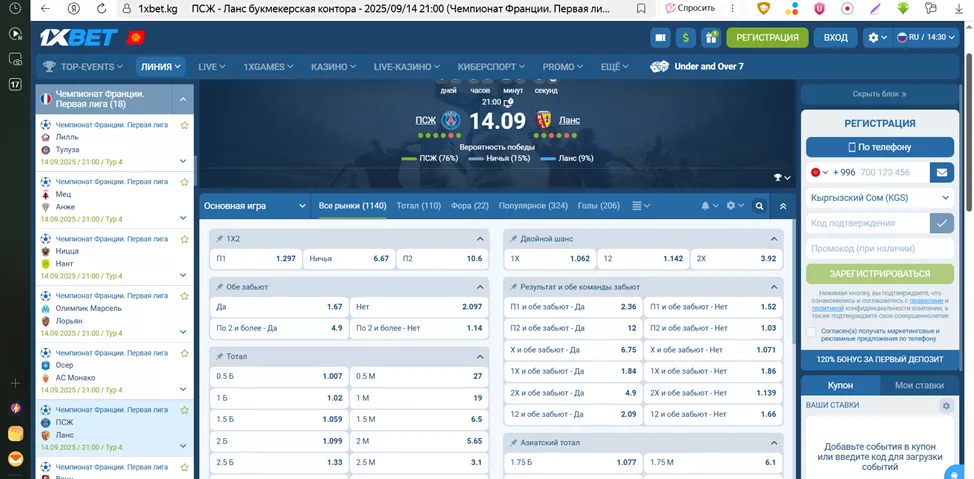
Task: Open the browser downloads green arrow icon
Action: pyautogui.click(x=904, y=9)
